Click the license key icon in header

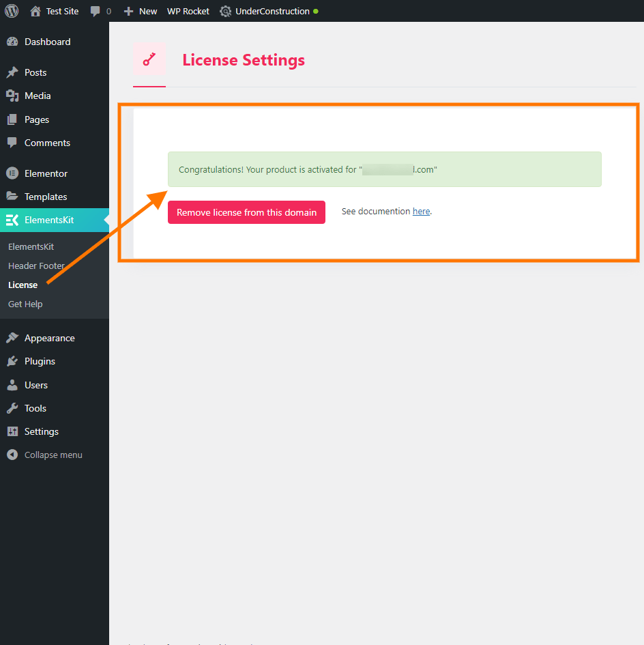[x=149, y=59]
